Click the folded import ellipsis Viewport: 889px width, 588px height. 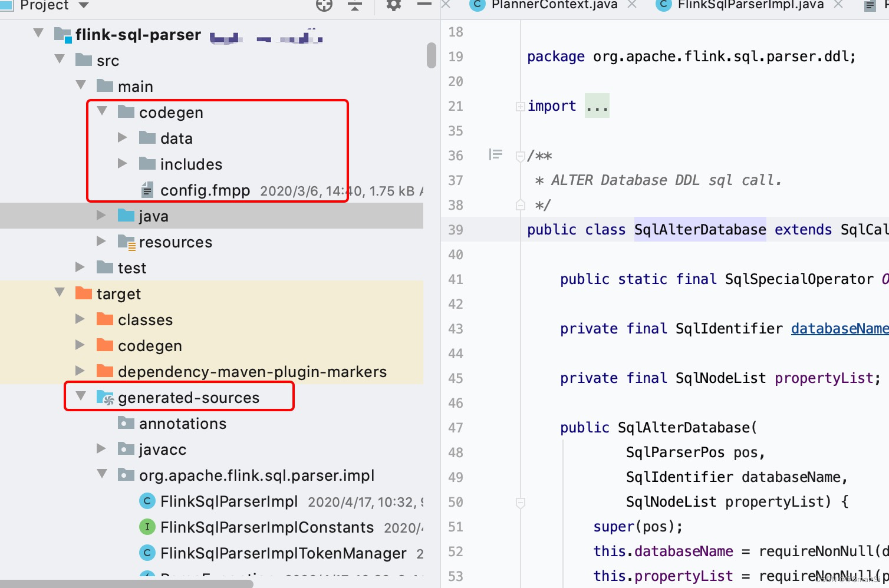[x=597, y=106]
